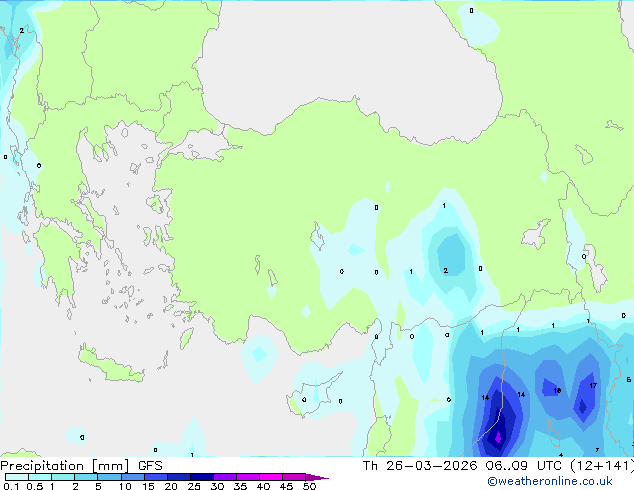The width and height of the screenshot is (634, 490).
Task: Click the 'Precipitation [mm]' legend title
Action: click(x=65, y=466)
